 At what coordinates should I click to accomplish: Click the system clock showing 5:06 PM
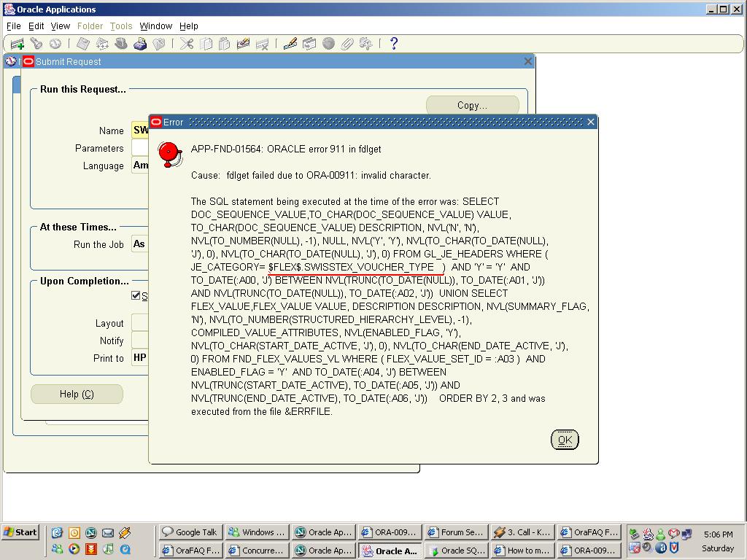(x=718, y=534)
